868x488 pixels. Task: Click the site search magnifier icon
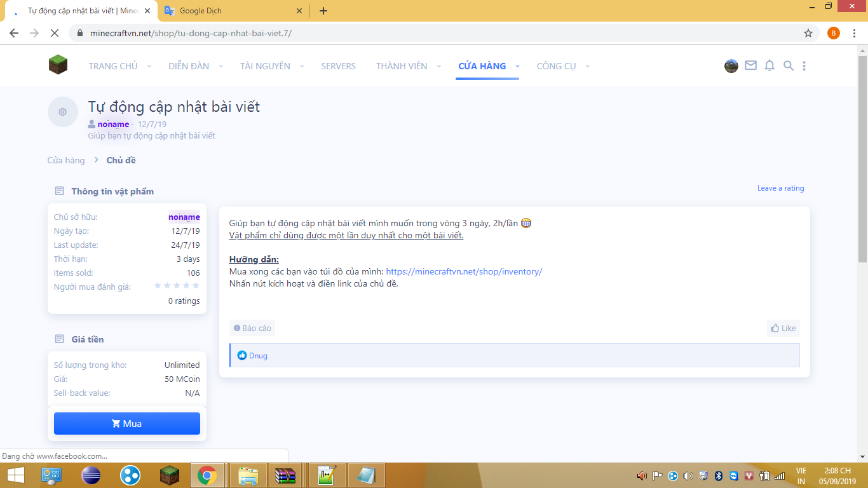789,65
